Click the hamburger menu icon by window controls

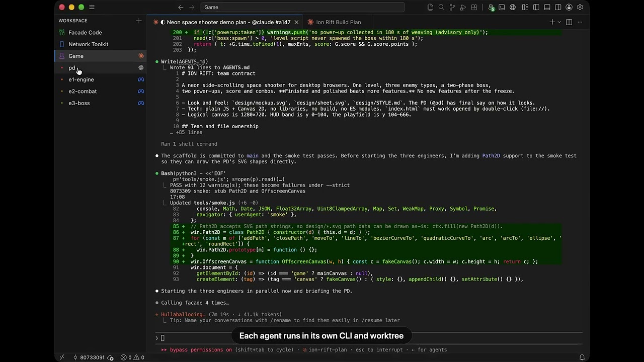point(92,7)
